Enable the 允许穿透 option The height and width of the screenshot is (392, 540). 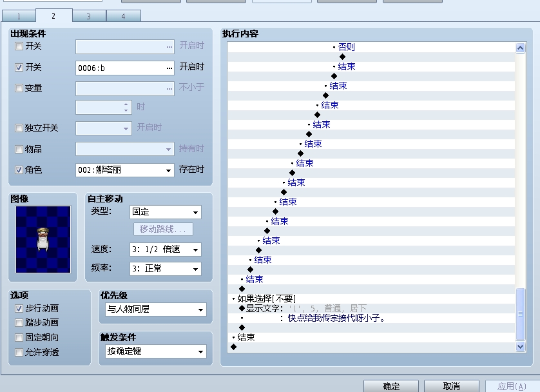pos(19,353)
